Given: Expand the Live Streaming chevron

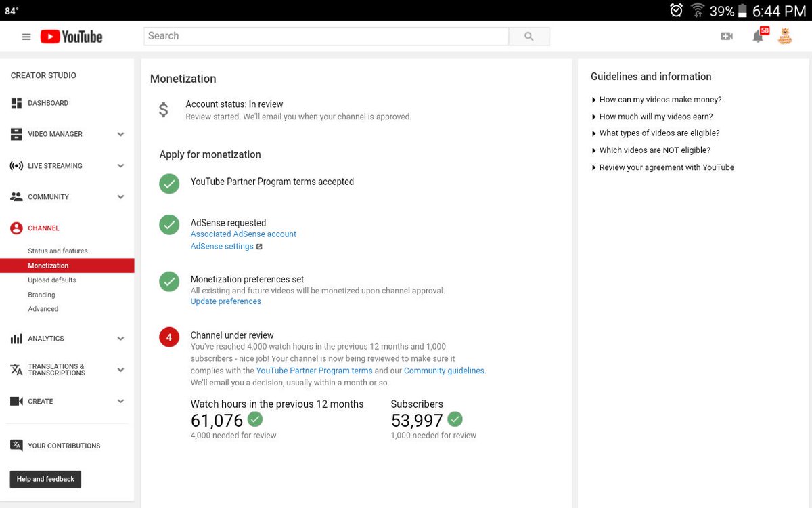Looking at the screenshot, I should [120, 166].
